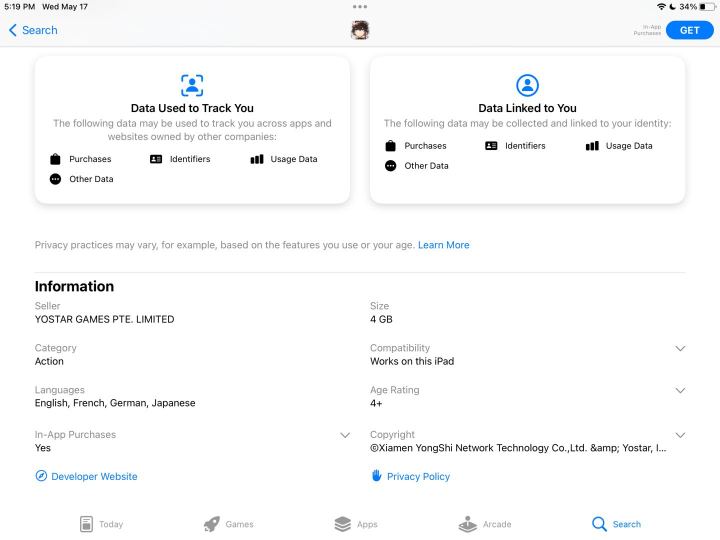Tap the app icon thumbnail in header
This screenshot has height=540, width=720.
[x=360, y=30]
